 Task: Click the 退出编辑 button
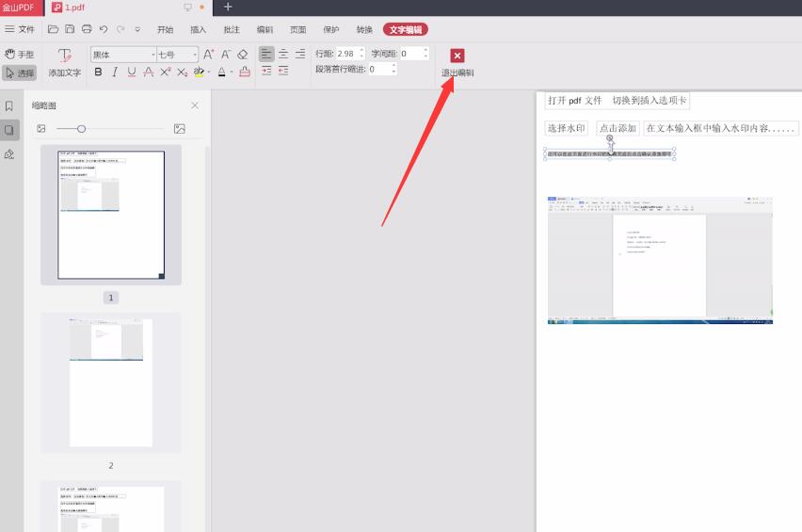pos(457,63)
